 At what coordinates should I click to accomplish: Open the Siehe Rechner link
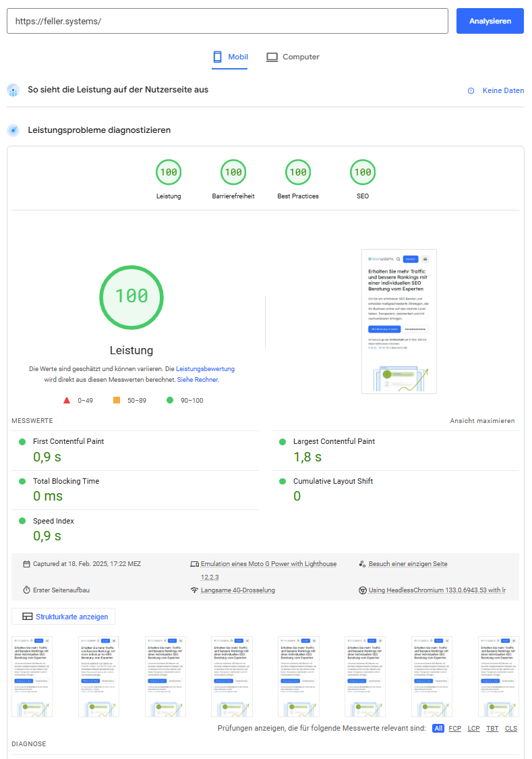point(198,380)
